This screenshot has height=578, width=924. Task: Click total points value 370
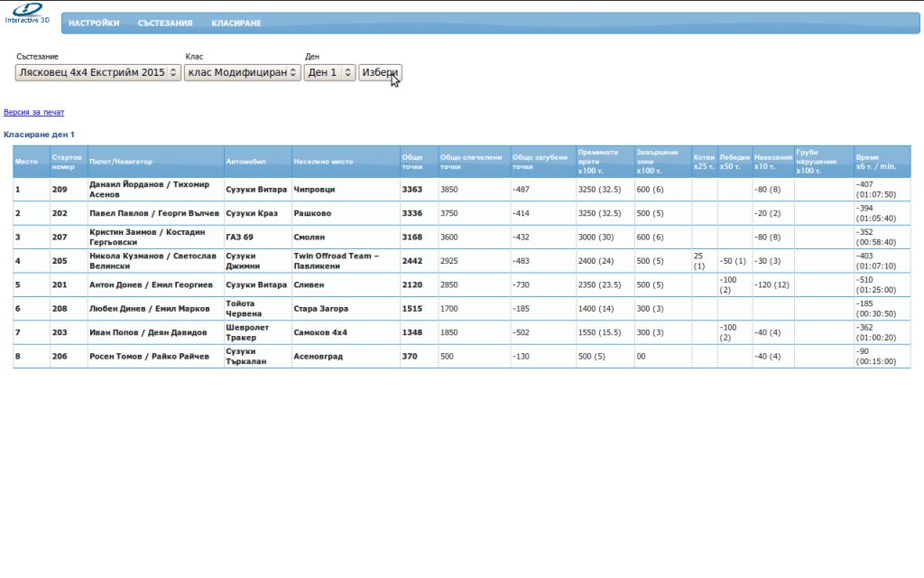pos(410,356)
